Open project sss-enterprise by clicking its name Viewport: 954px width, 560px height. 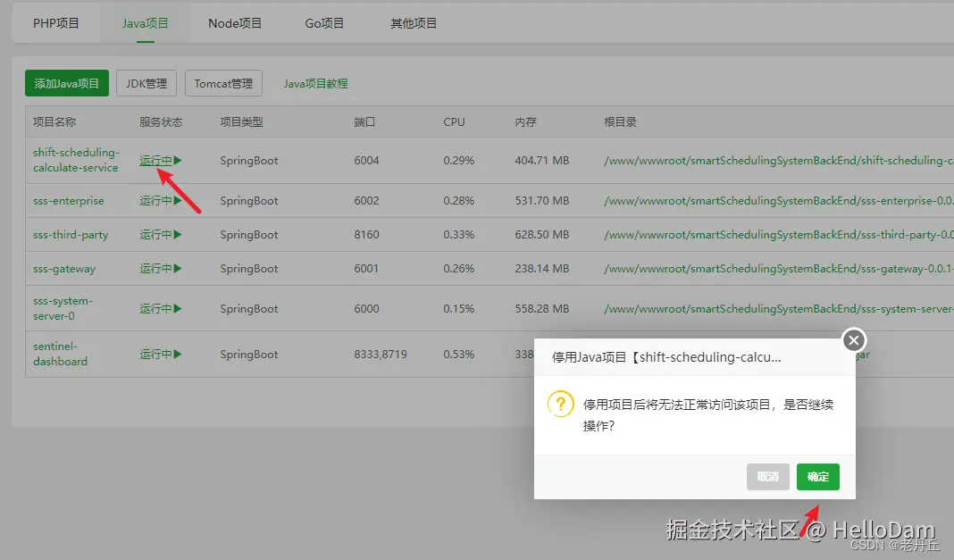click(x=70, y=200)
